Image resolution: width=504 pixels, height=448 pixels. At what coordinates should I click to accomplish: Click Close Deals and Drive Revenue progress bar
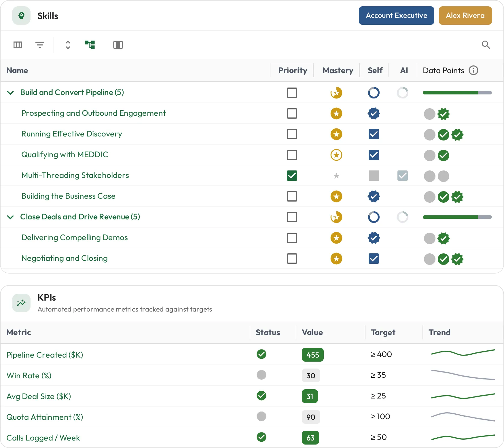[457, 217]
